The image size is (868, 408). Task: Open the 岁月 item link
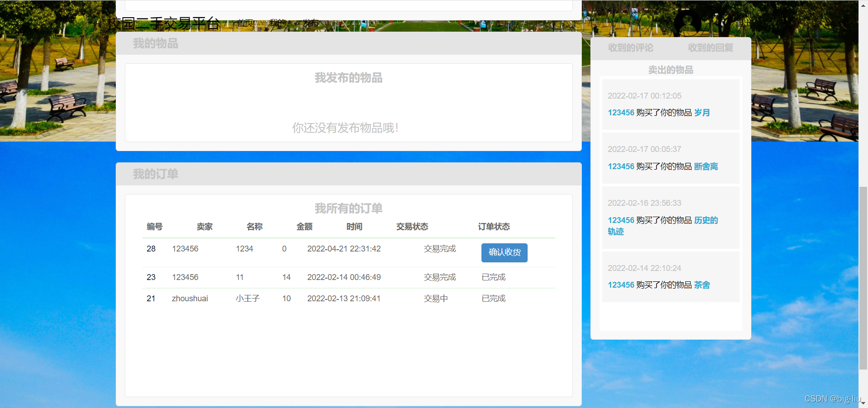click(x=702, y=113)
